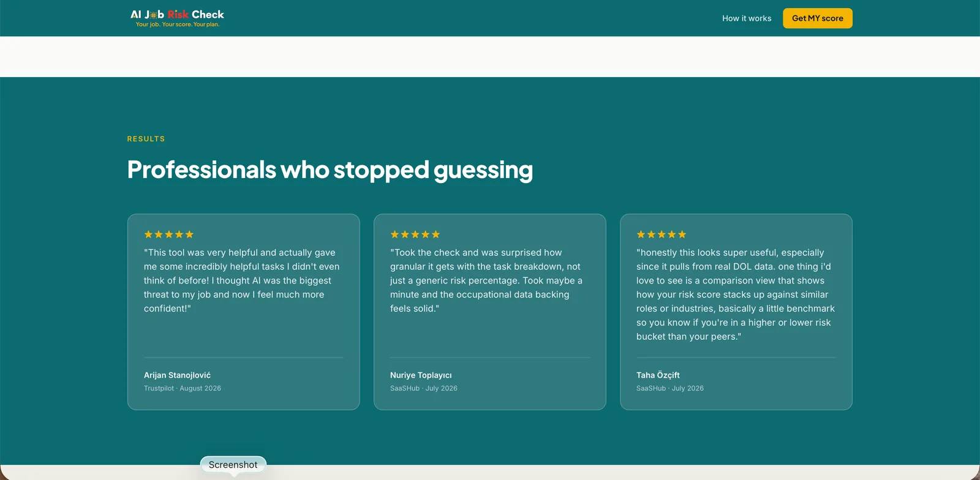Open the How it works link
Screen dimensions: 980x480
[x=747, y=18]
